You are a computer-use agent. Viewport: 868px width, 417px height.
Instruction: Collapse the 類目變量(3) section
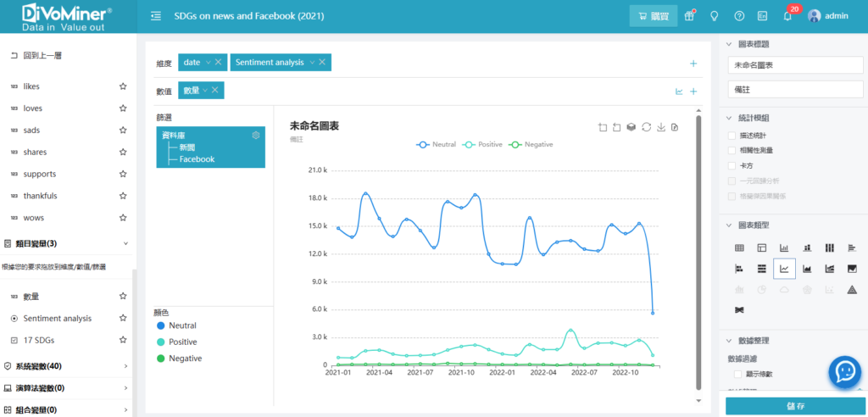pos(125,243)
